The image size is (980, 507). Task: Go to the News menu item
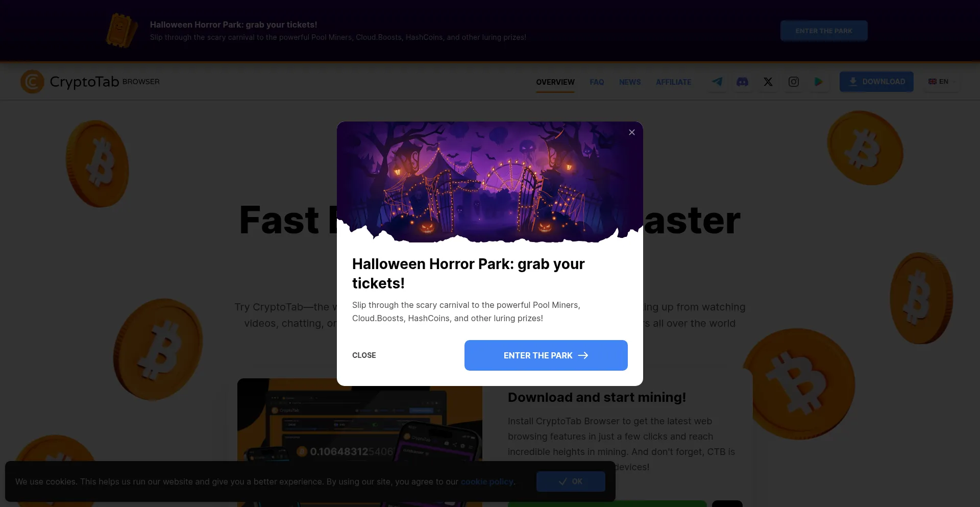coord(630,82)
